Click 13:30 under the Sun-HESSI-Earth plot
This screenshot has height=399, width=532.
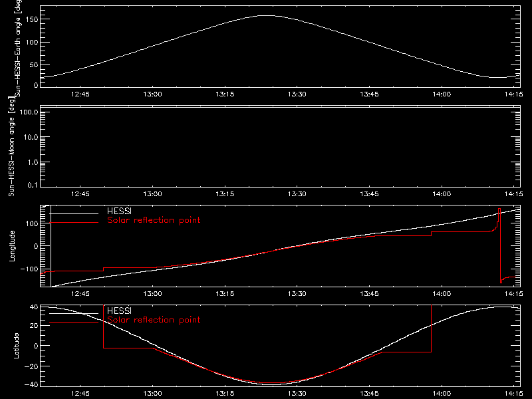click(297, 94)
